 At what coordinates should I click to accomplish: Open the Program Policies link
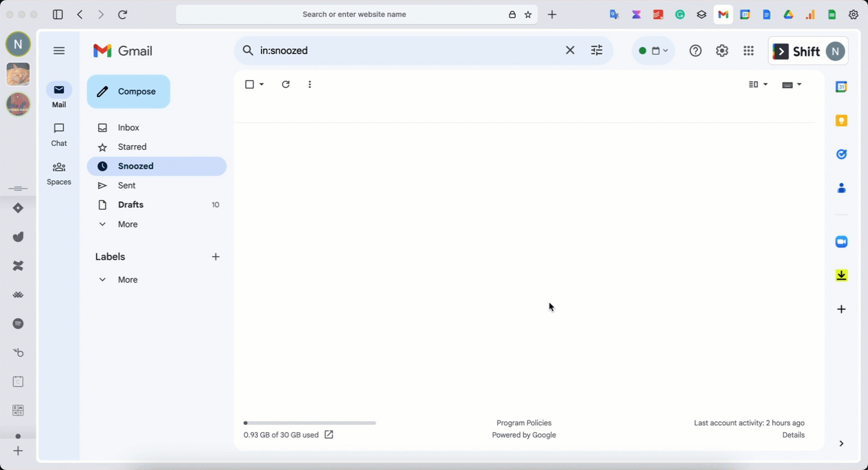click(524, 423)
